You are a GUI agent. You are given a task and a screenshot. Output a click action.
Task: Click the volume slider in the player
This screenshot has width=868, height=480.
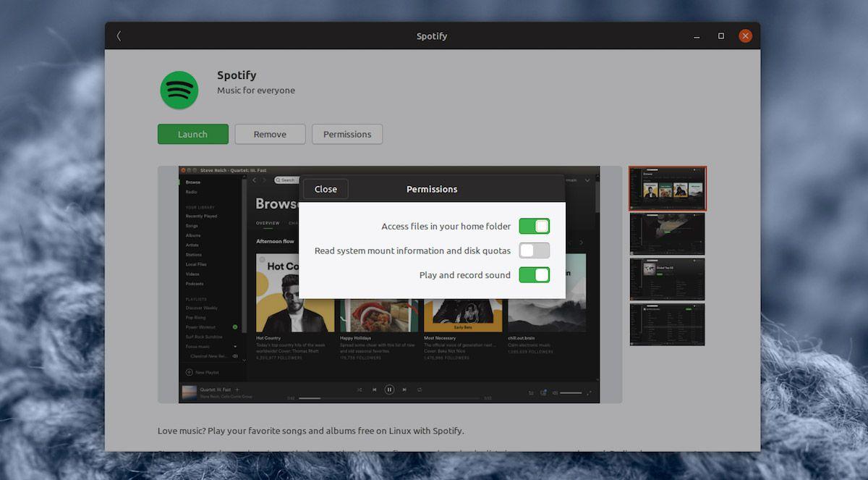(571, 392)
